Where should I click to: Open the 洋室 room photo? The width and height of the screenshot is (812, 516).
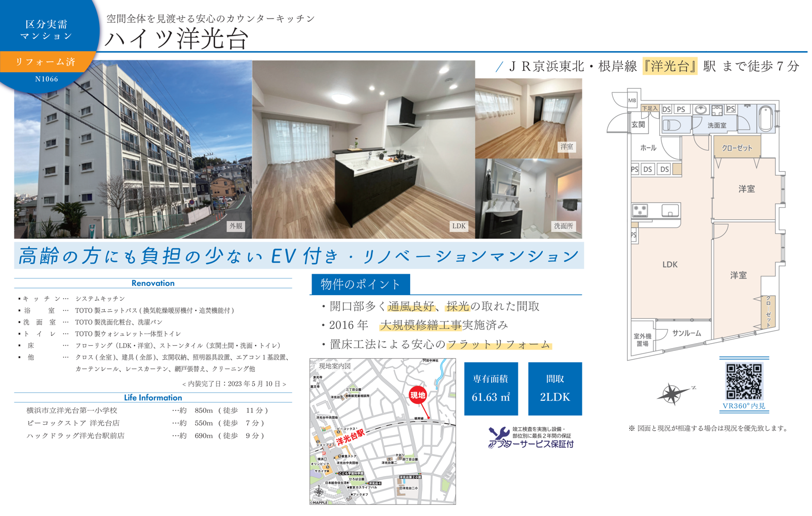(x=528, y=118)
